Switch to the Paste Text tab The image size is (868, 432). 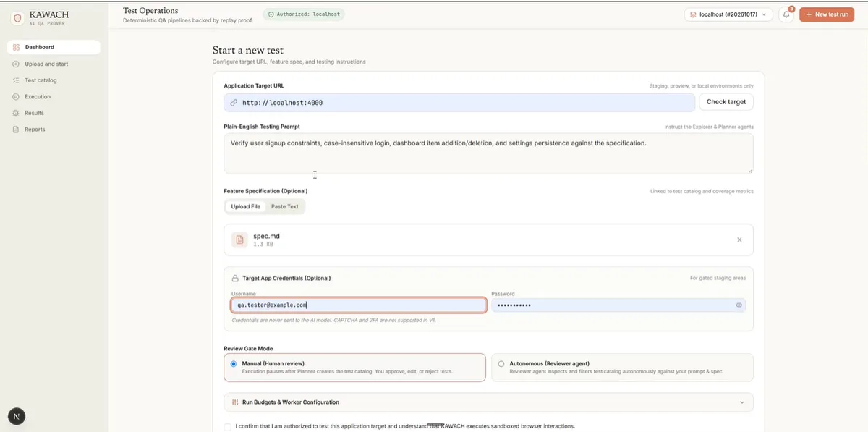pos(285,206)
